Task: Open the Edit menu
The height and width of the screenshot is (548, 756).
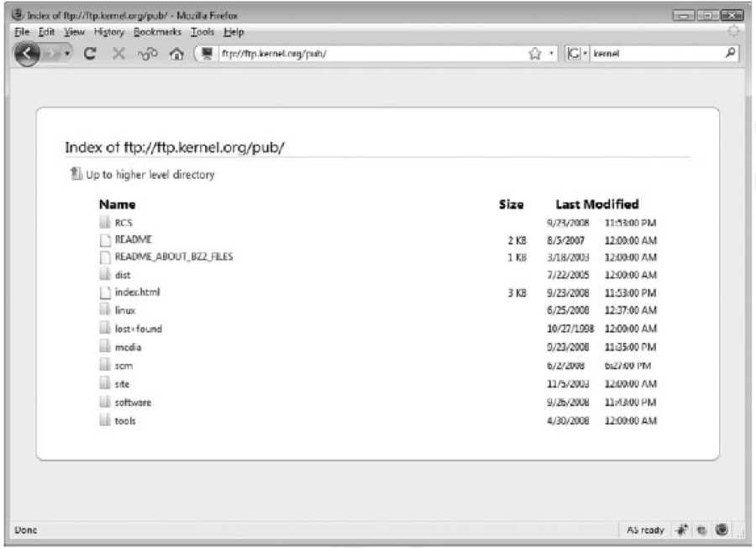Action: (46, 32)
